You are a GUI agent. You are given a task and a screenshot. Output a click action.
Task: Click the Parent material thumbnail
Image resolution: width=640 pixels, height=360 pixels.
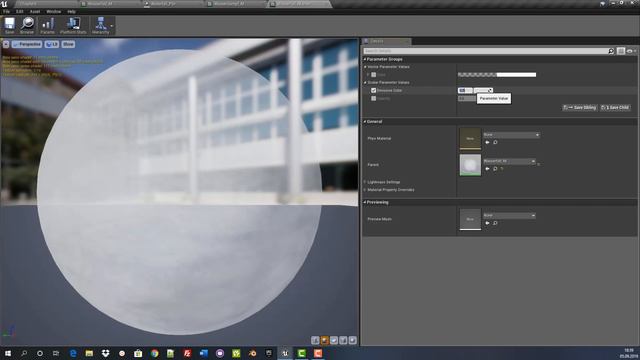click(x=470, y=165)
